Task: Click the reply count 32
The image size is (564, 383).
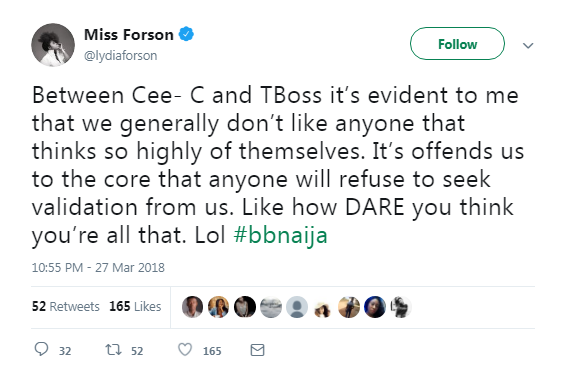Action: point(65,351)
